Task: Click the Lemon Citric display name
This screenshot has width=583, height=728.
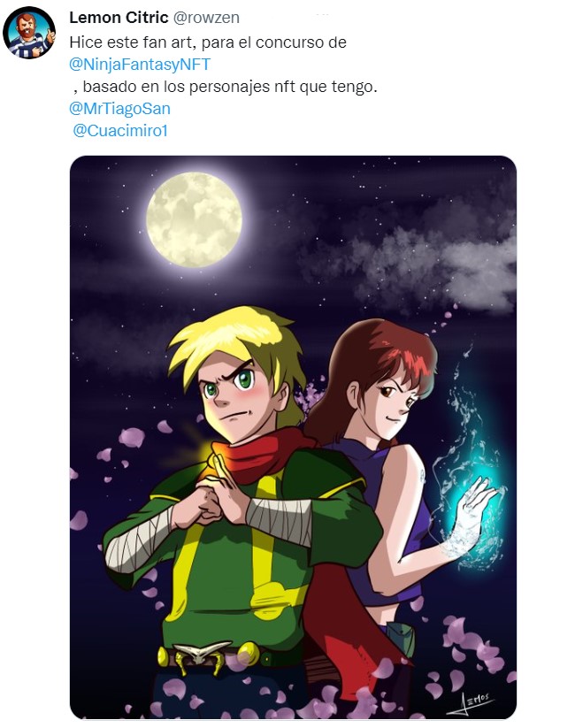Action: click(119, 18)
